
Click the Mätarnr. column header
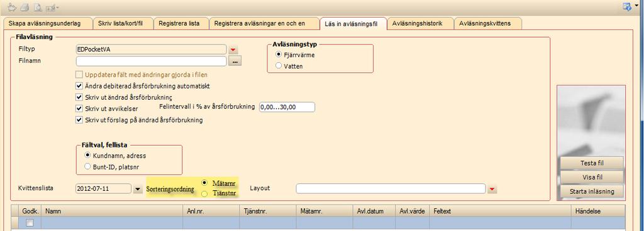click(x=325, y=212)
